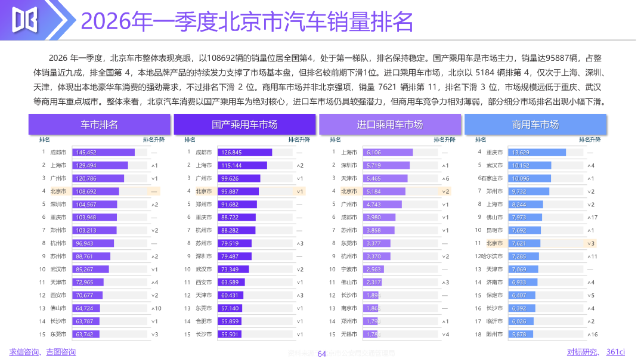Viewport: 644px width, 362px height.
Task: Select the 商用车市场 header tab
Action: click(535, 125)
